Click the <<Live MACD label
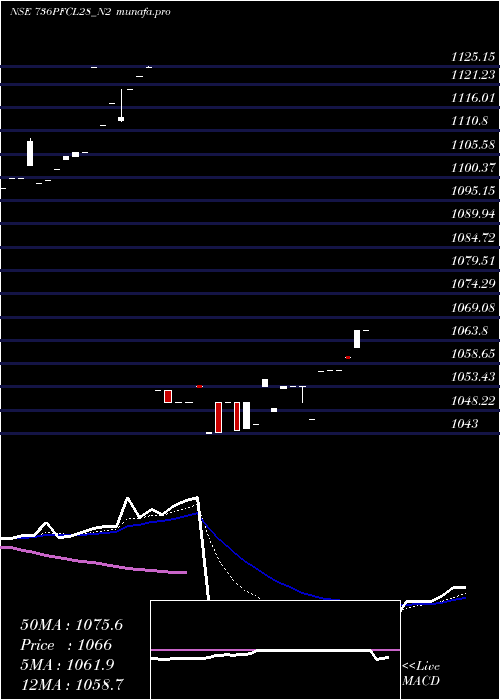This screenshot has height=700, width=500. 421,674
